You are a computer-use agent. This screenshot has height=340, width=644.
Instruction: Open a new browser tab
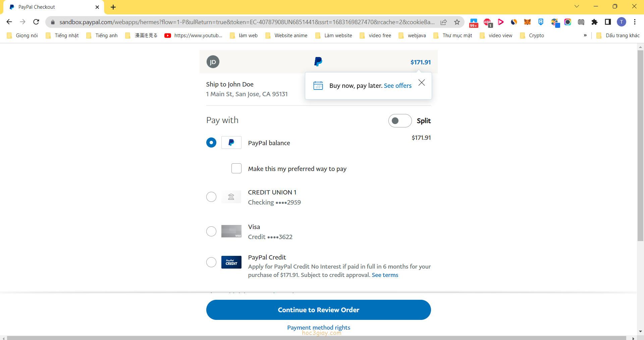tap(113, 7)
